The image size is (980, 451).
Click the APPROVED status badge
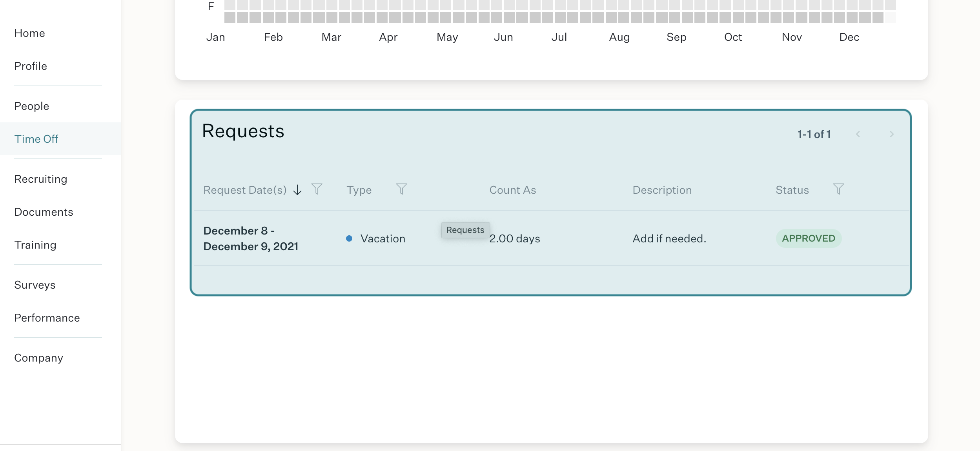809,238
